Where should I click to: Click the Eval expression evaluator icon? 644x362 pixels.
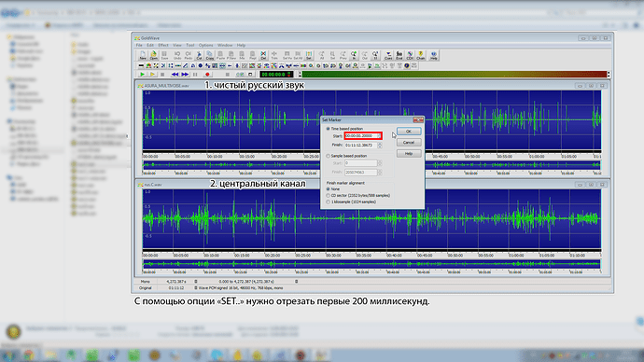pyautogui.click(x=399, y=55)
